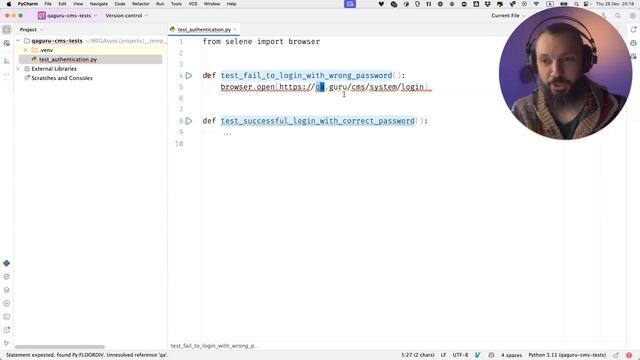This screenshot has height=360, width=640.
Task: Open the Problems tool window icon
Action: (x=7, y=330)
